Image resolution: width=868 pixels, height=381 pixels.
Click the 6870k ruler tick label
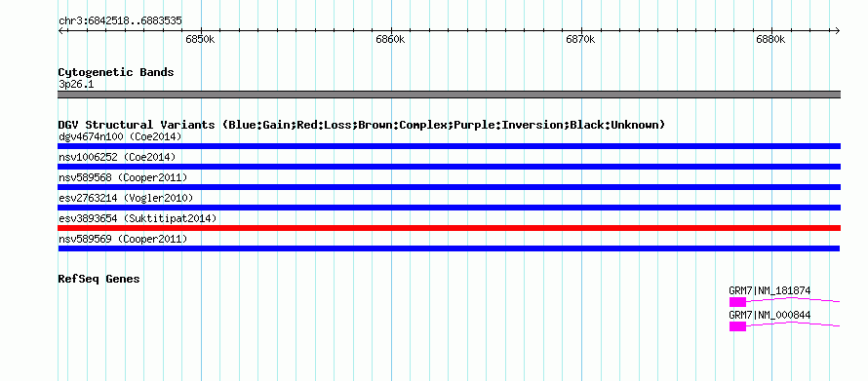(580, 40)
